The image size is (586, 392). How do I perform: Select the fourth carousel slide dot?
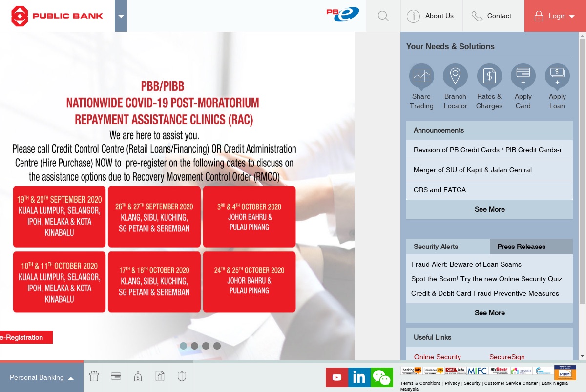tap(217, 346)
